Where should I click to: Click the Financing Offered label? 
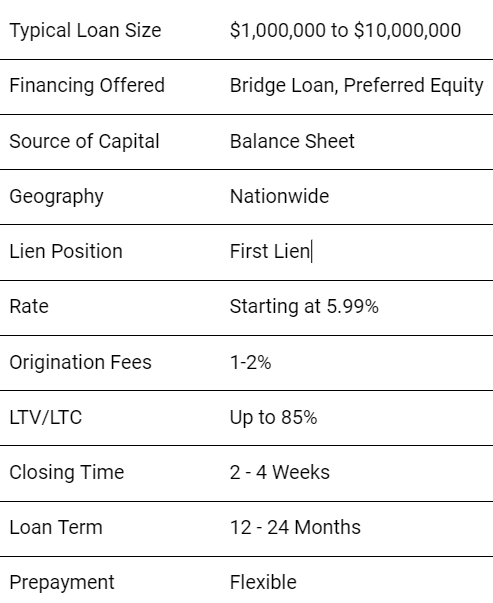coord(87,85)
